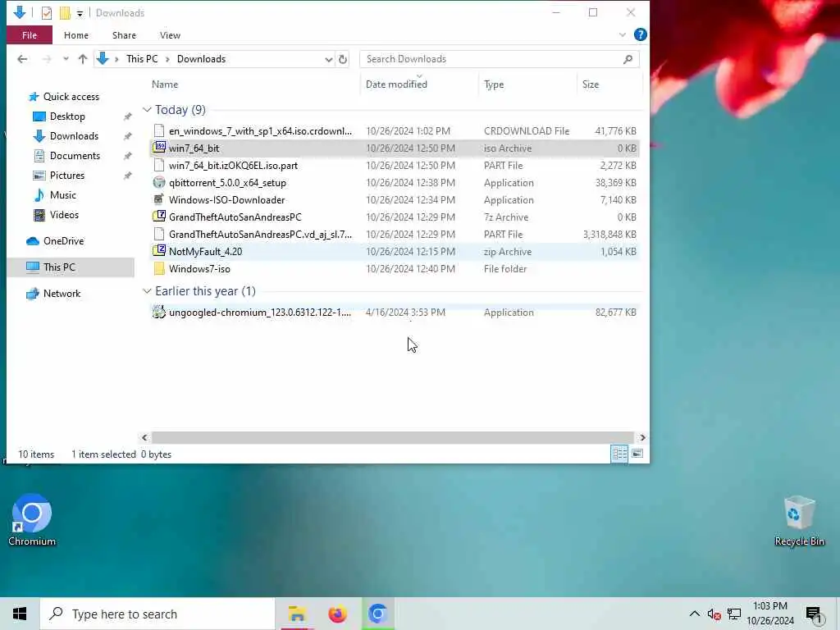The height and width of the screenshot is (630, 840).
Task: Refresh the Downloads folder
Action: click(x=343, y=59)
